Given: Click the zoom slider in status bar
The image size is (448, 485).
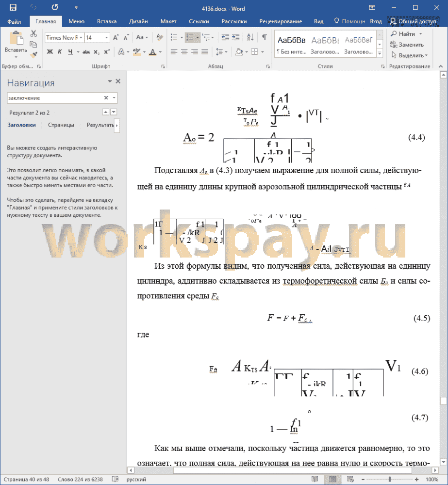Looking at the screenshot, I should pyautogui.click(x=389, y=479).
